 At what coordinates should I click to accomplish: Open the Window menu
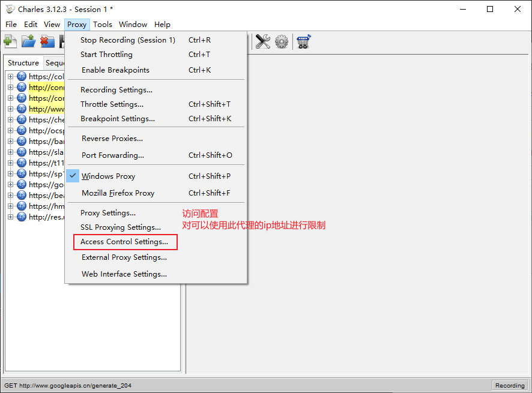pos(133,25)
